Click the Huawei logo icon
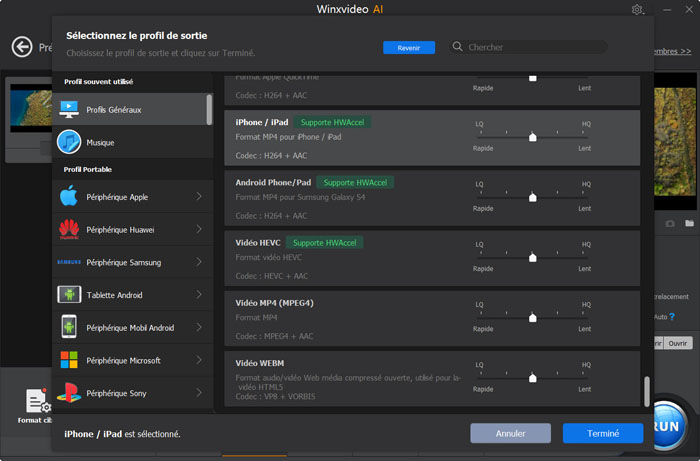 (x=69, y=229)
